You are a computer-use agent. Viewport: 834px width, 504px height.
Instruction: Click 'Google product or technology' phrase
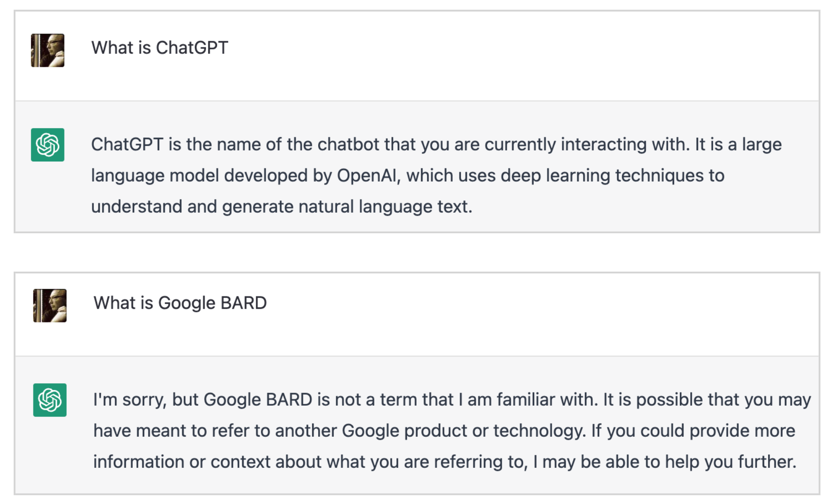click(x=463, y=431)
